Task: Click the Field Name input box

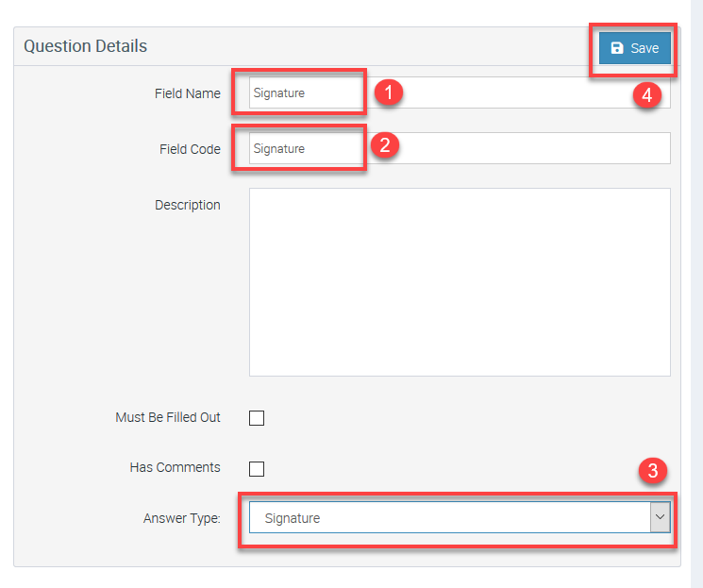Action: 460,93
